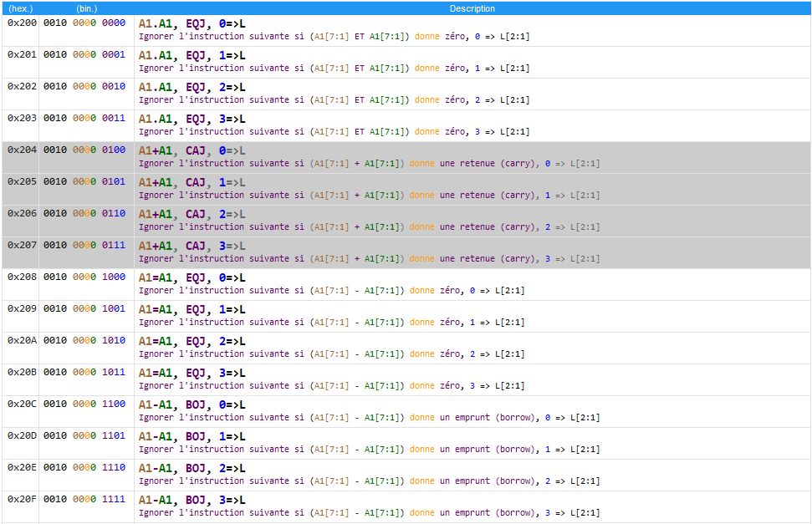Click the 'donne zéro, 3' explanation in row 0x20B
The image size is (812, 524).
point(331,386)
